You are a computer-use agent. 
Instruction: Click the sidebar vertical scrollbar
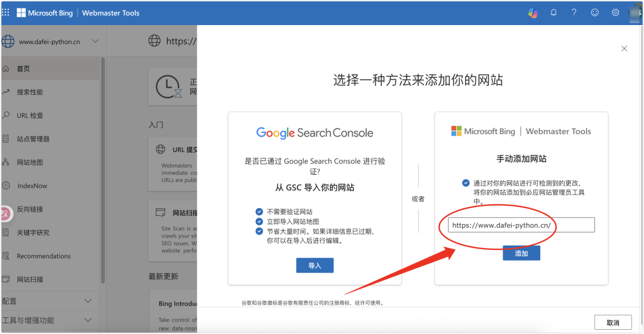coord(103,170)
